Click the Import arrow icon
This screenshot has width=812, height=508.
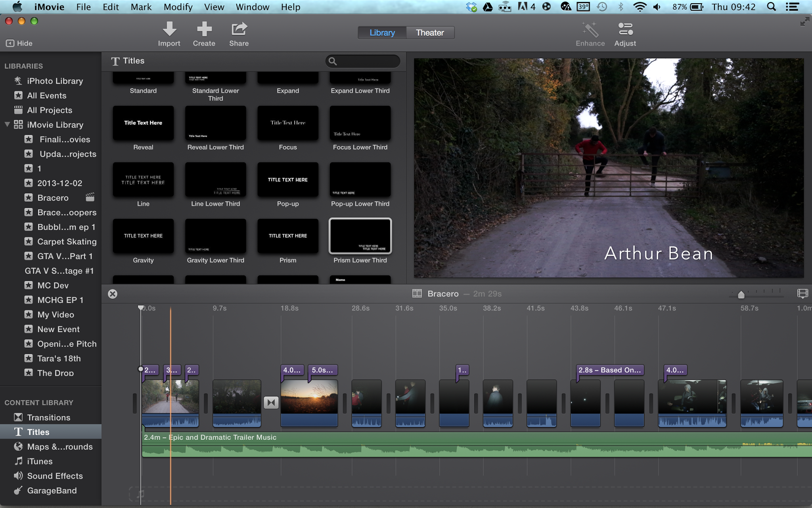point(169,29)
